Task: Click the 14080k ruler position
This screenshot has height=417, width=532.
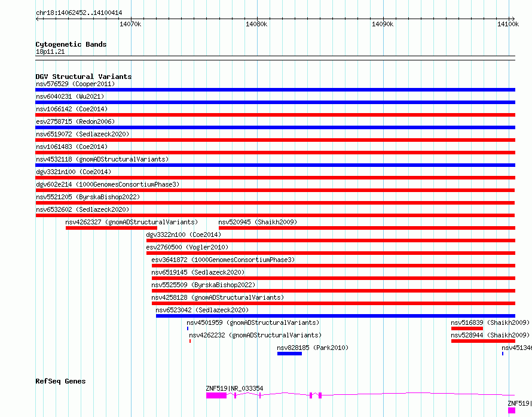Action: point(256,24)
